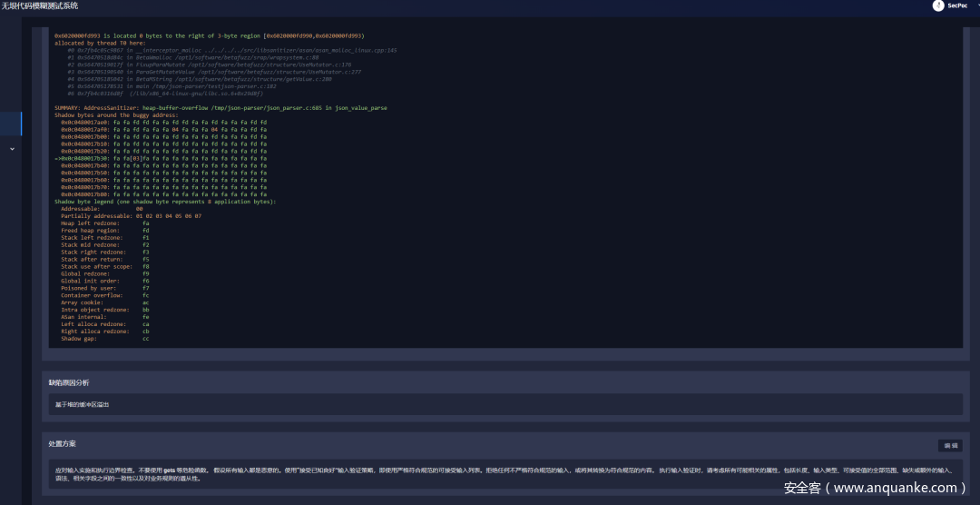Click the AddressSanitizer SUMMARY line

tap(220, 107)
